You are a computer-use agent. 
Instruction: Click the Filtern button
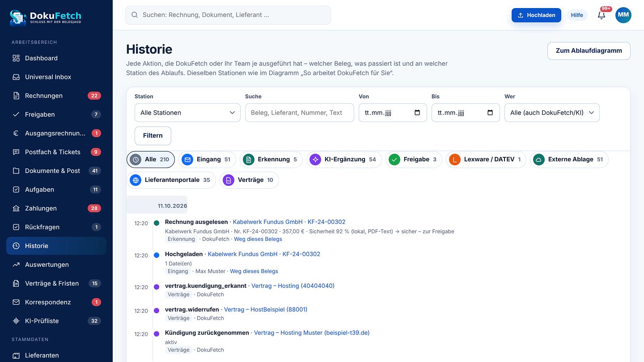(153, 136)
